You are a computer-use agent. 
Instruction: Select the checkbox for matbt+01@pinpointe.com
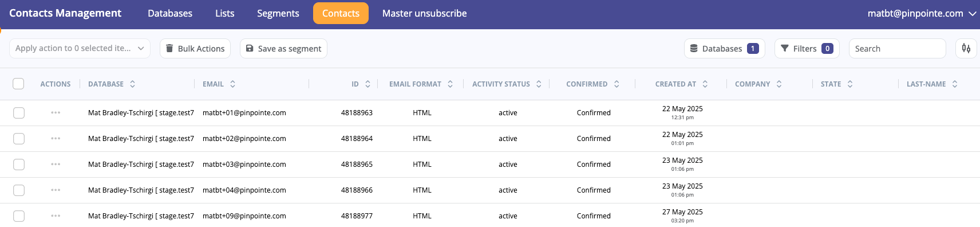[19, 113]
